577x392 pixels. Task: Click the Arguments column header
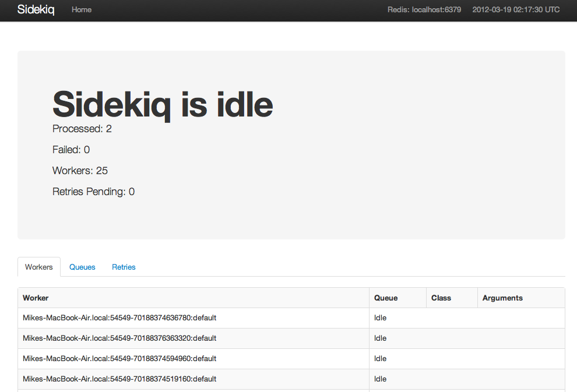point(502,298)
